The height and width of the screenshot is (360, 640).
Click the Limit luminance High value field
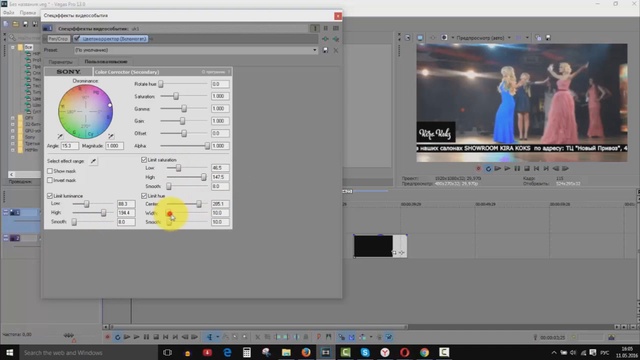(126, 213)
